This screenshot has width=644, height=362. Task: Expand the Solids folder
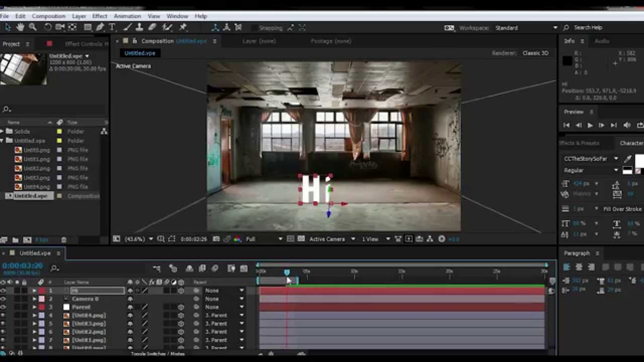click(3, 131)
